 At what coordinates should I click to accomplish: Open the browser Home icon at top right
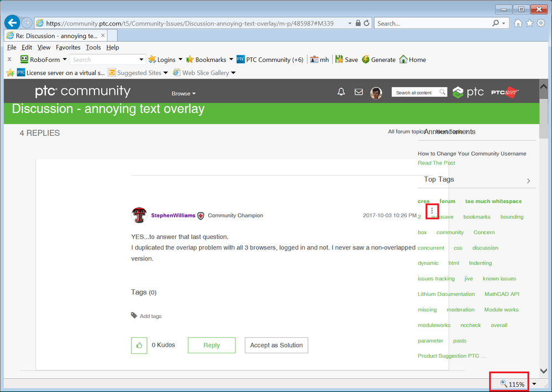(518, 23)
